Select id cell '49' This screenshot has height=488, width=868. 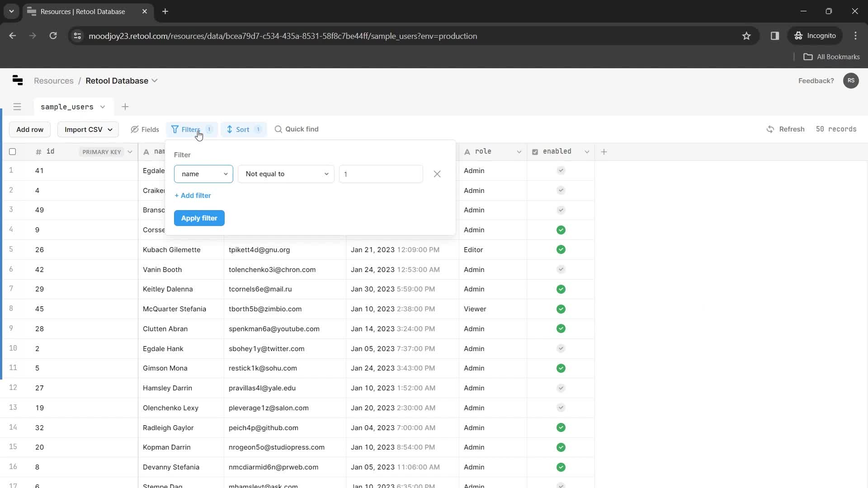[x=84, y=210]
